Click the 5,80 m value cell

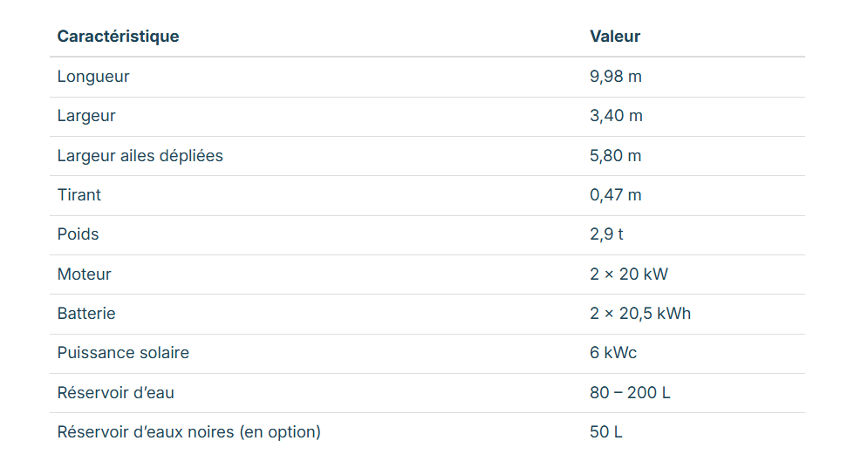[616, 156]
